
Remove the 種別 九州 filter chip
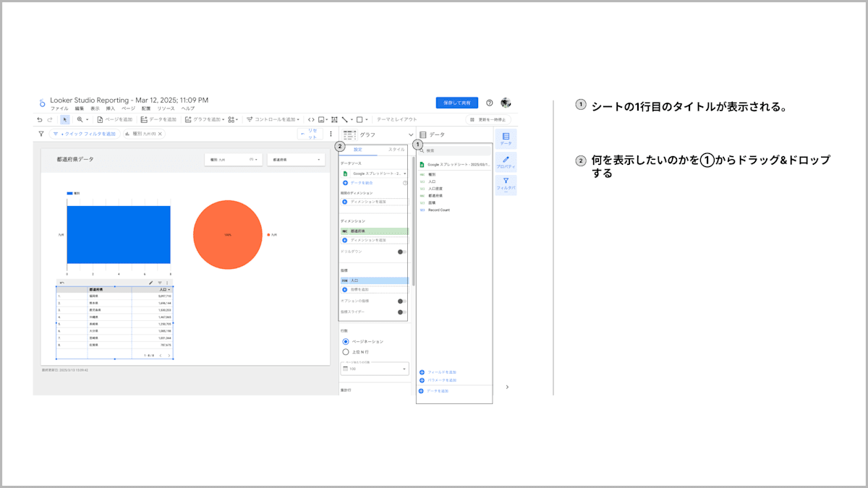pos(160,134)
